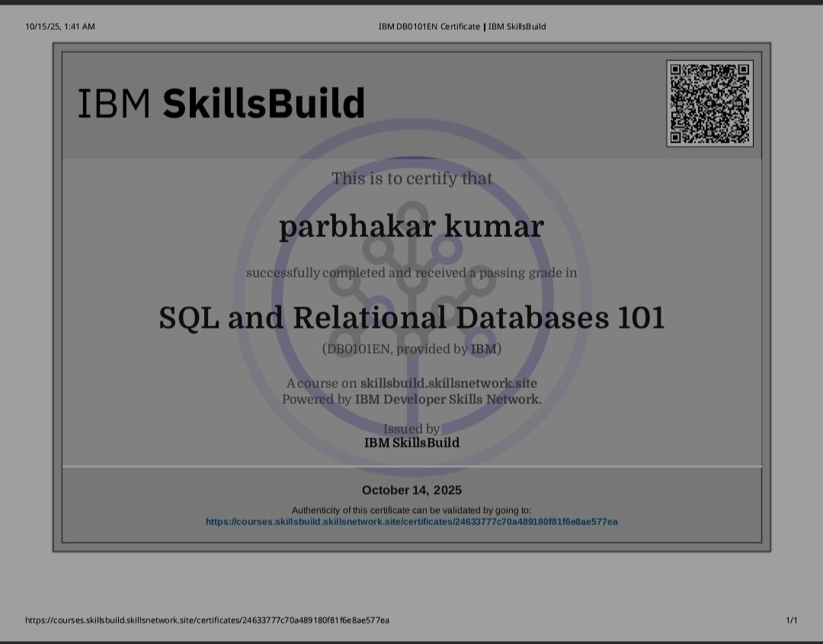
Task: Click the date October 14, 2025
Action: (411, 490)
